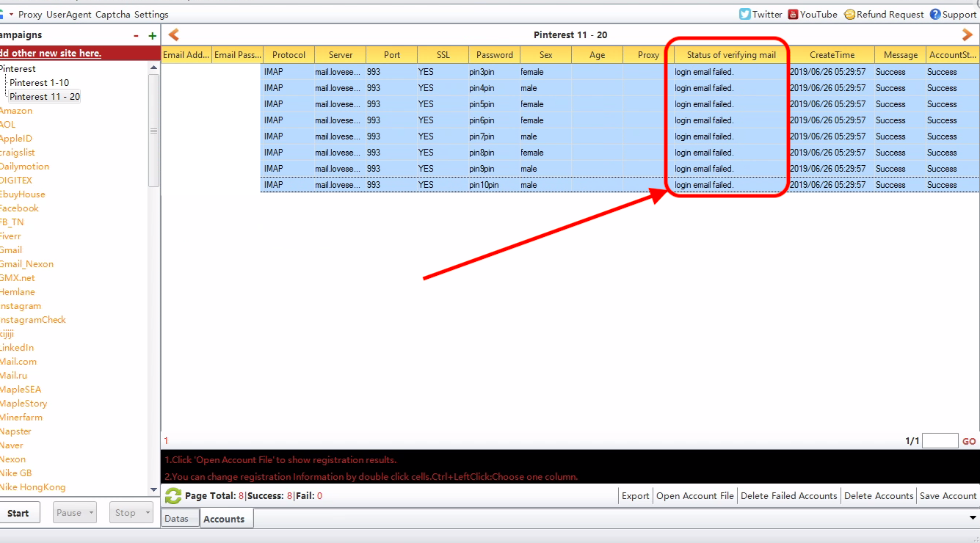Image resolution: width=980 pixels, height=543 pixels.
Task: Click the green plus add campaign icon
Action: tap(152, 36)
